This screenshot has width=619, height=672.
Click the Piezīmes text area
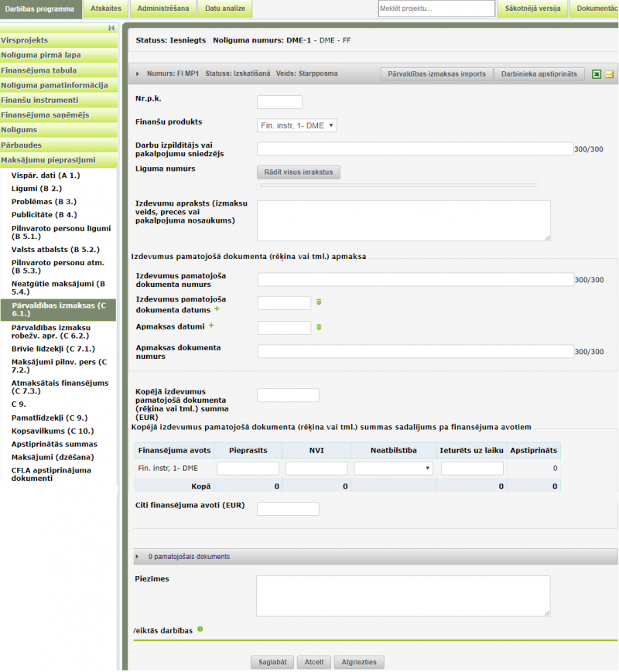[x=403, y=595]
